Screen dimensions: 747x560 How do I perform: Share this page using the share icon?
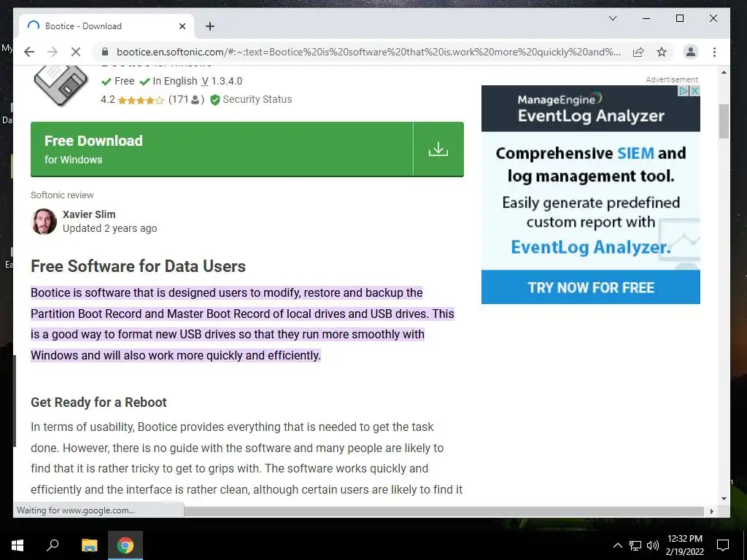pos(638,52)
